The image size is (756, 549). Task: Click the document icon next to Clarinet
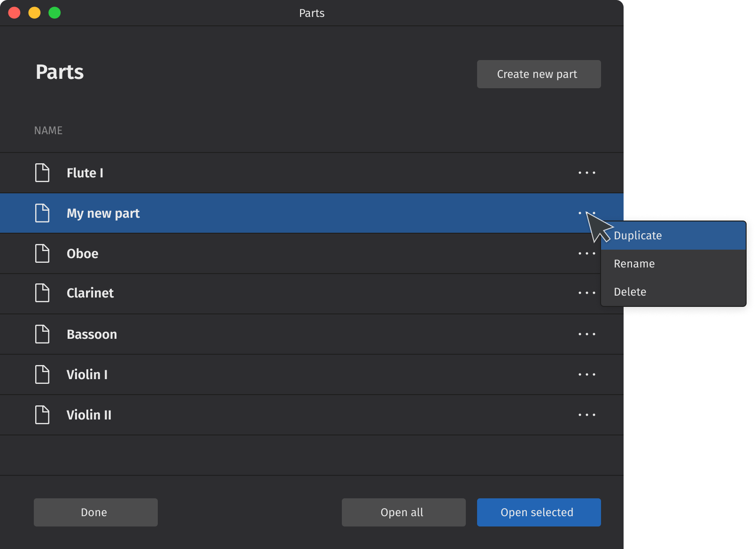(x=42, y=293)
